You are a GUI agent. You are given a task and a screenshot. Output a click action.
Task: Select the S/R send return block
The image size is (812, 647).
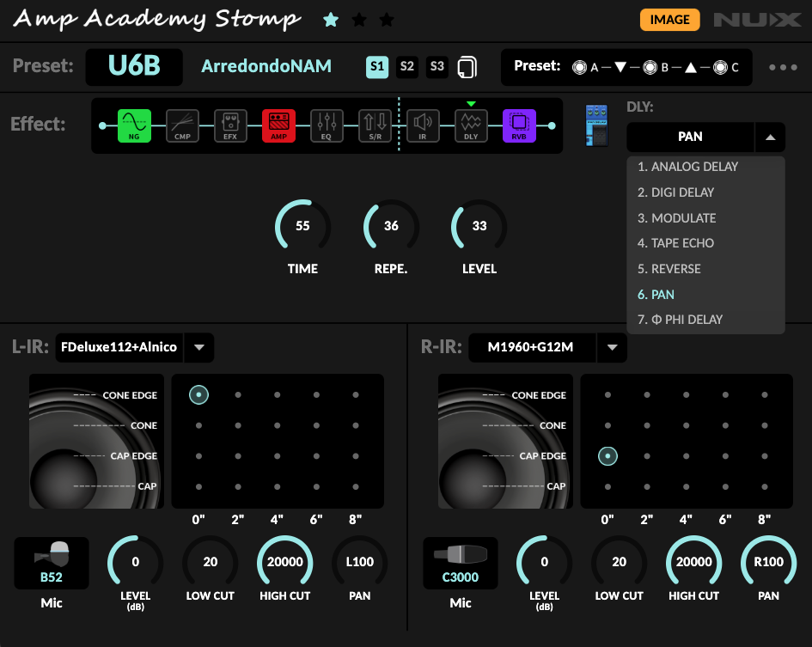[x=375, y=126]
